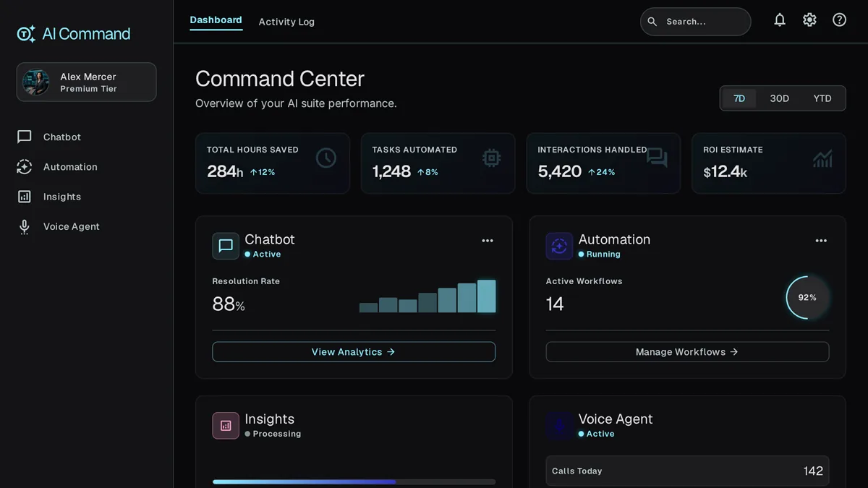868x488 pixels.
Task: Open Automation card three-dot menu
Action: click(821, 241)
